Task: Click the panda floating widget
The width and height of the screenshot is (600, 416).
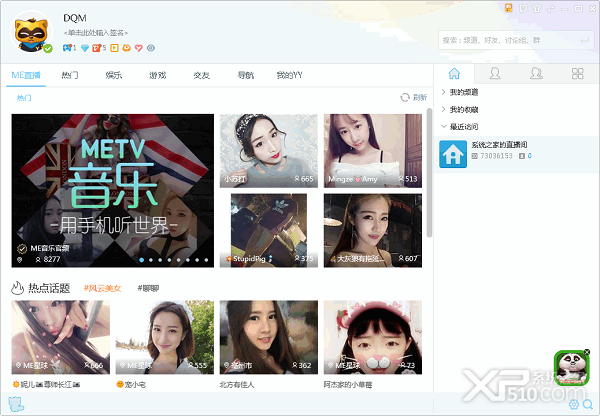Action: pyautogui.click(x=571, y=368)
